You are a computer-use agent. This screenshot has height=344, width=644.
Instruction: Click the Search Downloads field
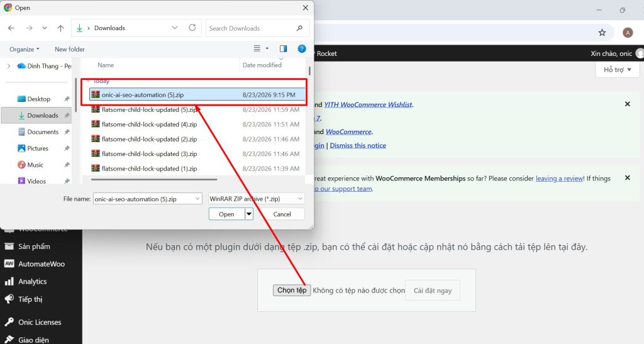coord(257,28)
